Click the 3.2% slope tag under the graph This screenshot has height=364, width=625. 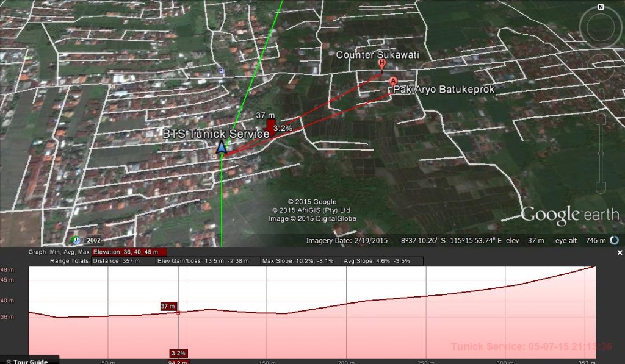178,353
